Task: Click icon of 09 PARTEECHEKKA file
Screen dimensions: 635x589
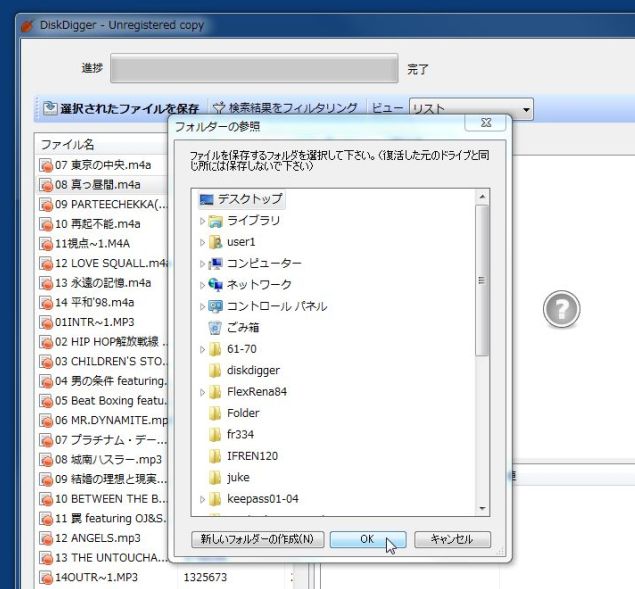Action: click(x=46, y=205)
